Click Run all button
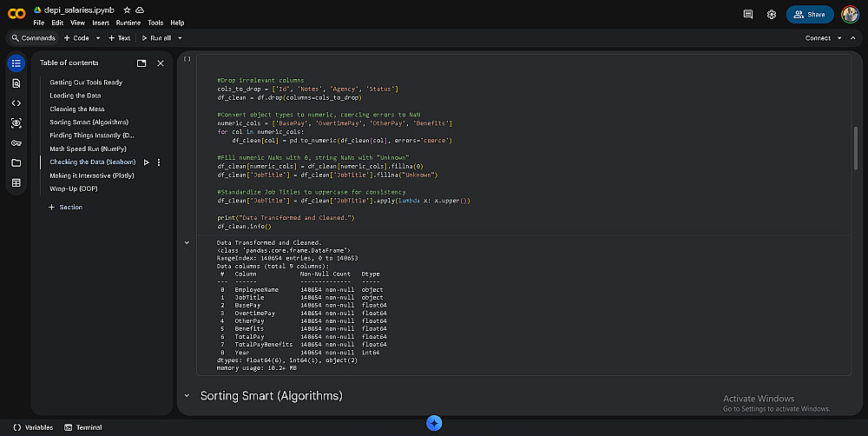The width and height of the screenshot is (868, 436). coord(156,38)
